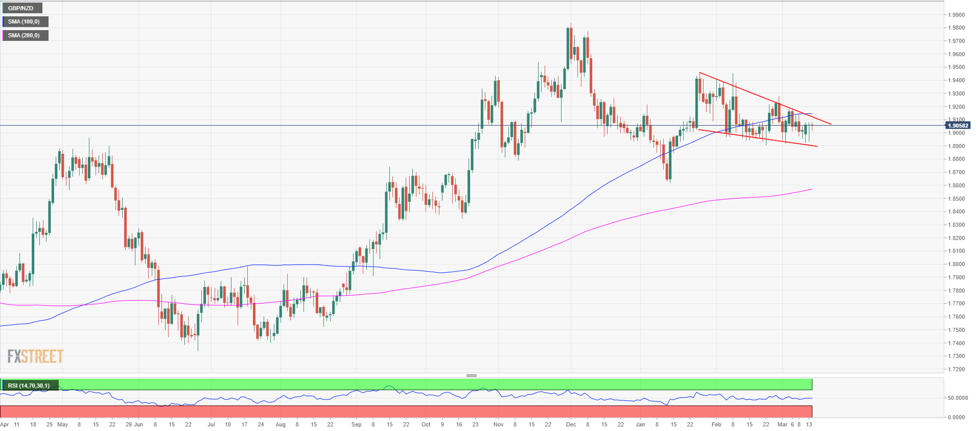Viewport: 980px width, 431px height.
Task: Click the Sep date label on time axis
Action: coord(357,424)
